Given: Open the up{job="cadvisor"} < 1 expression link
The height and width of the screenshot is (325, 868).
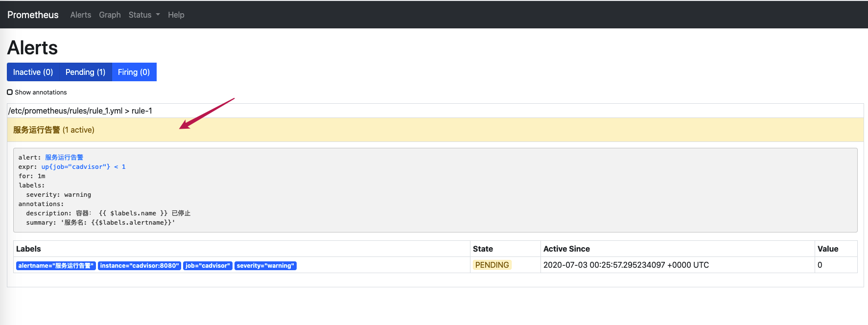Looking at the screenshot, I should click(x=83, y=167).
